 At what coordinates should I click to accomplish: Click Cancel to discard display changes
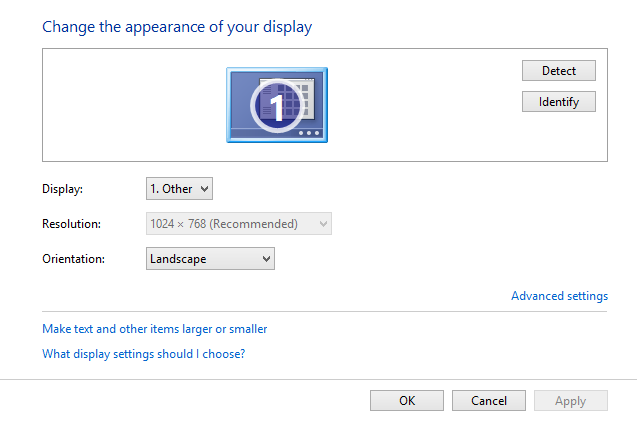point(489,401)
